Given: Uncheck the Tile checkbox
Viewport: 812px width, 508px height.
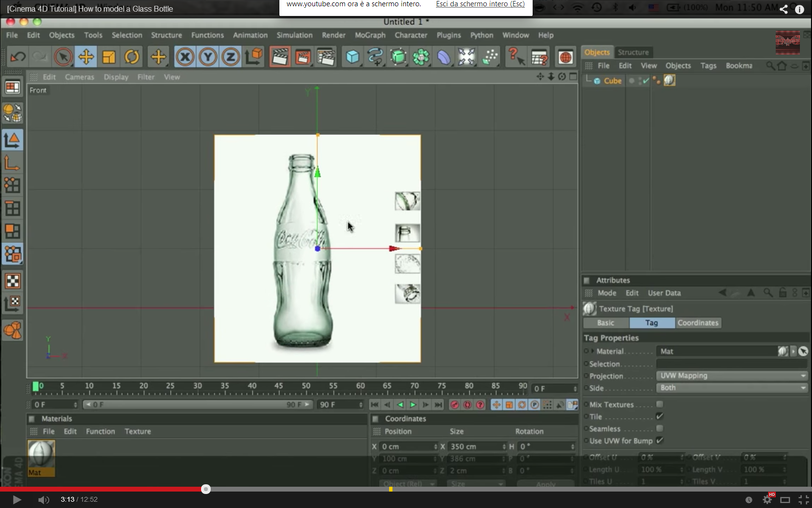Looking at the screenshot, I should pos(659,416).
